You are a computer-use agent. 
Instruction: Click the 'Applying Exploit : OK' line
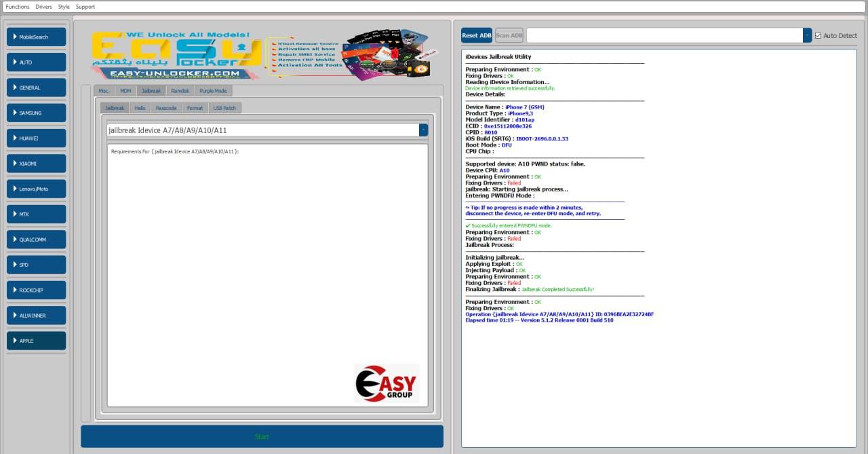(x=494, y=264)
